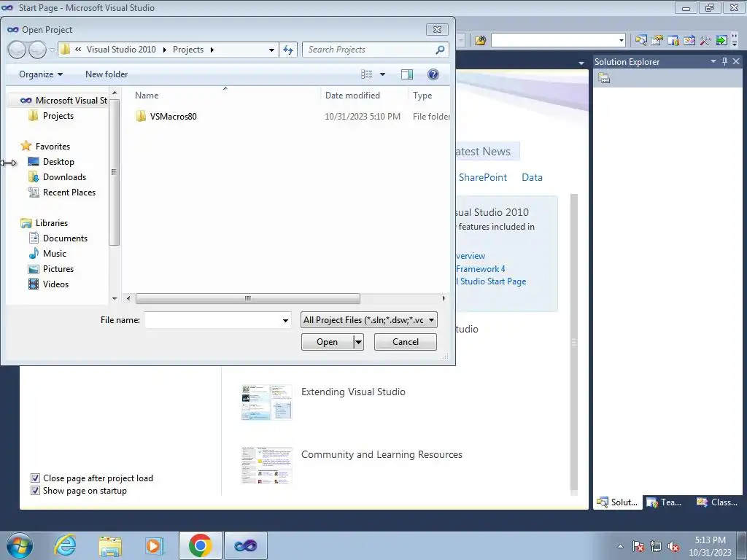Toggle the preview pane icon in Open Project dialog
This screenshot has height=560, width=747.
(x=407, y=74)
